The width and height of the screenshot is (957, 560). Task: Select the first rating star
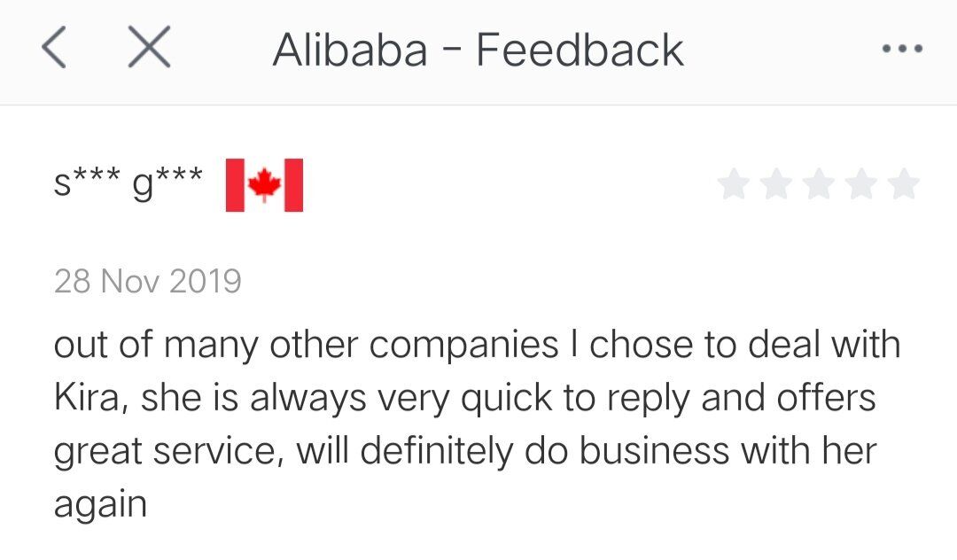(733, 185)
